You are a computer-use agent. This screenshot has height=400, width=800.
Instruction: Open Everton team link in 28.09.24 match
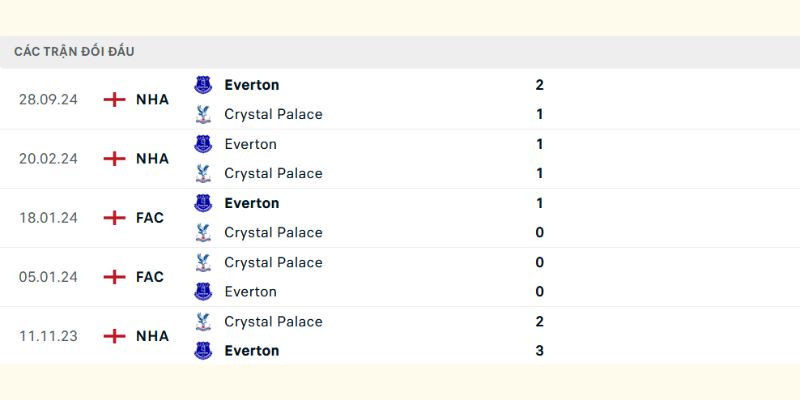[x=252, y=85]
